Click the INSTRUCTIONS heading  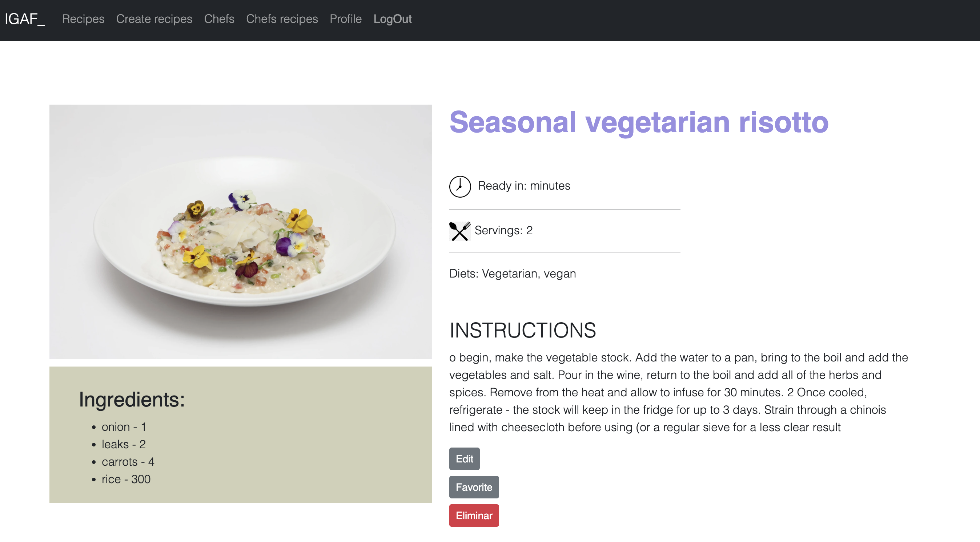[x=522, y=330]
